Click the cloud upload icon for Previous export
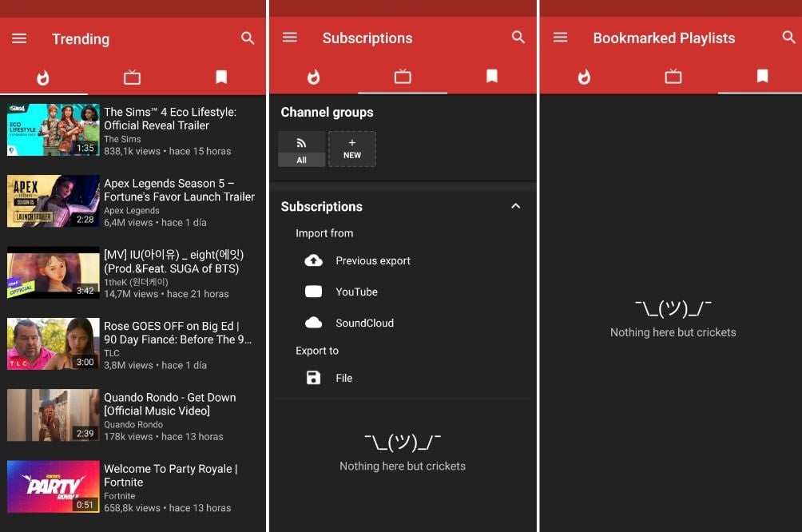This screenshot has height=532, width=802. 314,260
